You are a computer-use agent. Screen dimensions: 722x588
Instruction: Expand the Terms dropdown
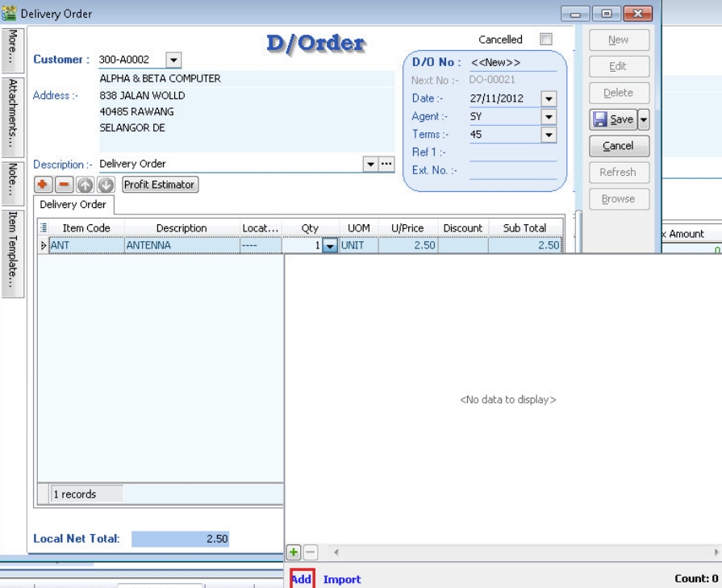[549, 135]
